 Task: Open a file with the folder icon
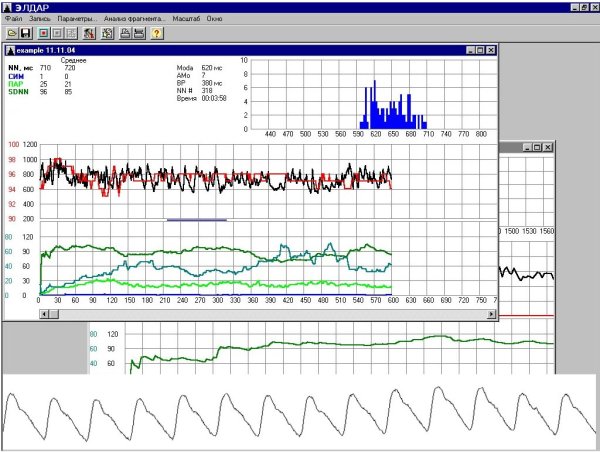pyautogui.click(x=12, y=33)
